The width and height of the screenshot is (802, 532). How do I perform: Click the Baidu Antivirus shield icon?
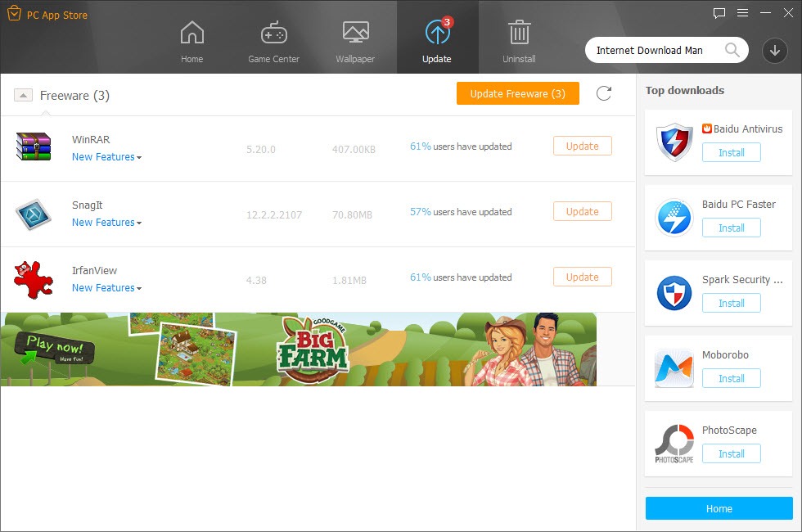[x=674, y=142]
